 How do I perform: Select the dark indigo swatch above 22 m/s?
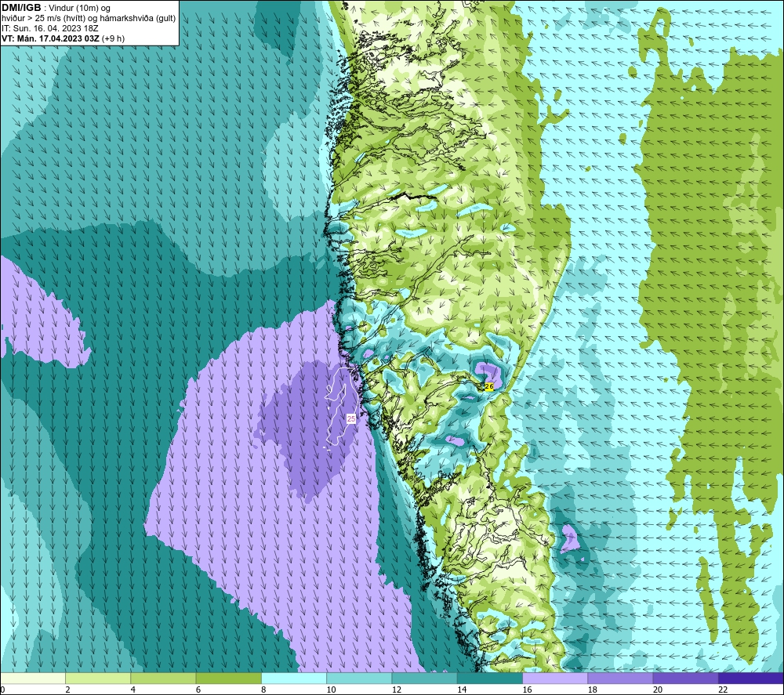coord(751,678)
